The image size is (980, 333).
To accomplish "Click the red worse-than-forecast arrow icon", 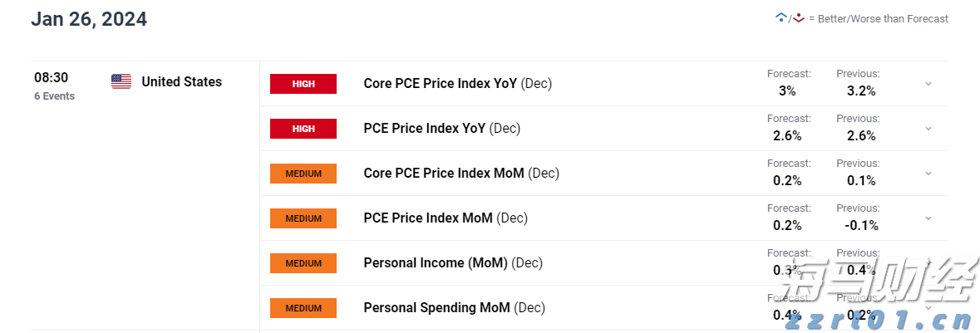I will (799, 17).
